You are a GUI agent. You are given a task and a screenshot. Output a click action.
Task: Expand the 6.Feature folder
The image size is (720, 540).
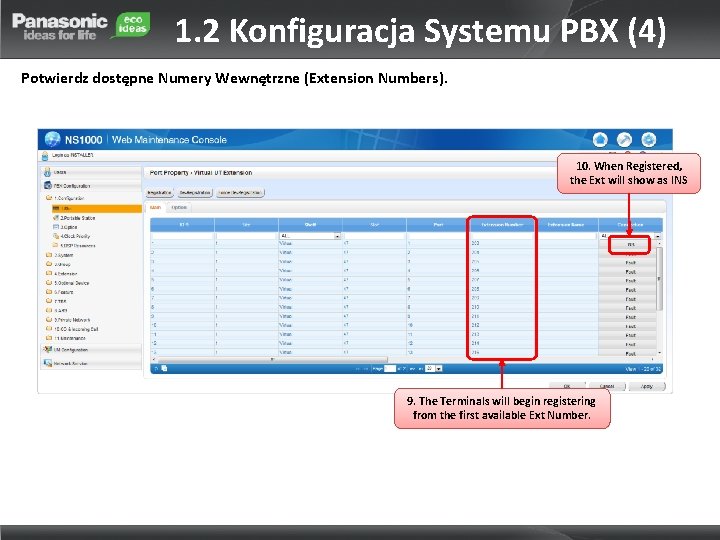pyautogui.click(x=49, y=292)
